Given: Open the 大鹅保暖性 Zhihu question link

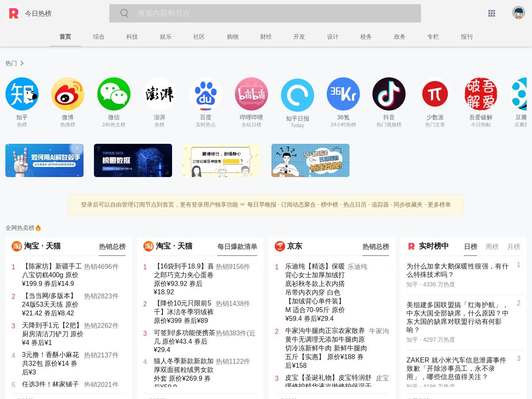Looking at the screenshot, I should 457,270.
